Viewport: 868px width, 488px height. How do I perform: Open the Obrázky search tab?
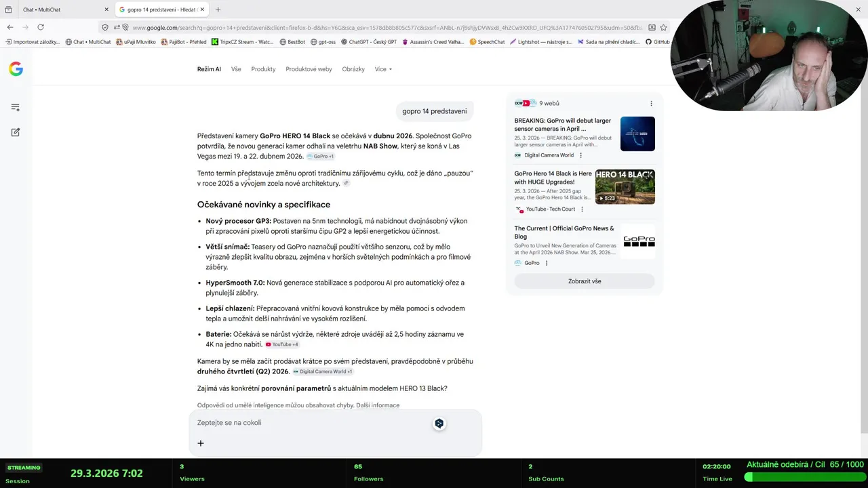353,69
